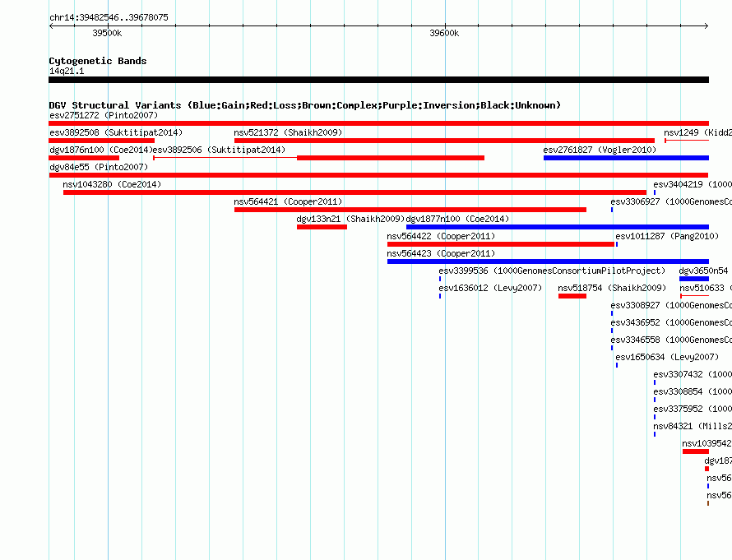The width and height of the screenshot is (732, 560).
Task: Open the dgv84e55 (Pinto2007) label
Action: point(99,167)
